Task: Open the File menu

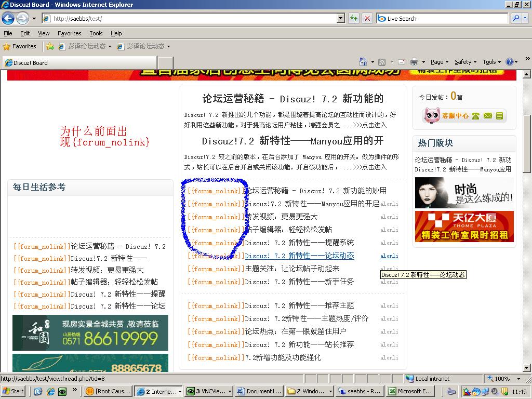Action: [x=8, y=33]
